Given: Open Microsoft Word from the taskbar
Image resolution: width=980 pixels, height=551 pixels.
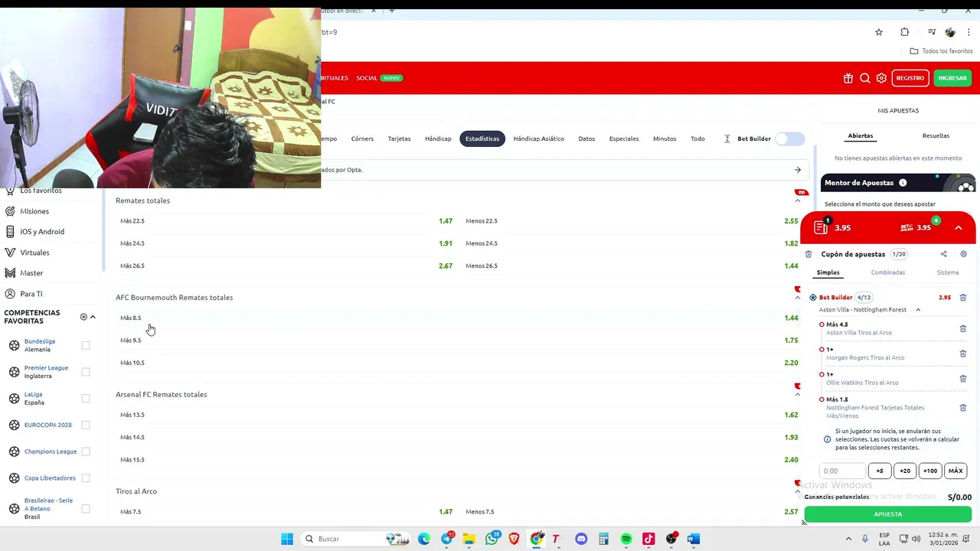Looking at the screenshot, I should 694,539.
